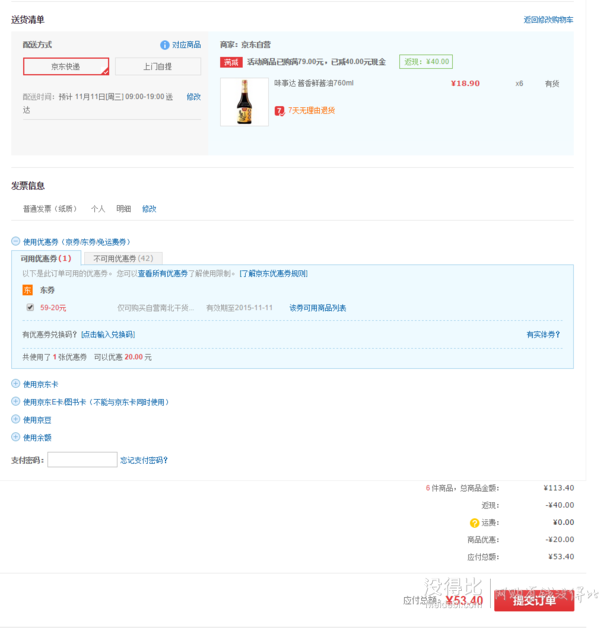Screen dimensions: 610x628
Task: Open 该券可用商品列表 link
Action: (x=318, y=308)
